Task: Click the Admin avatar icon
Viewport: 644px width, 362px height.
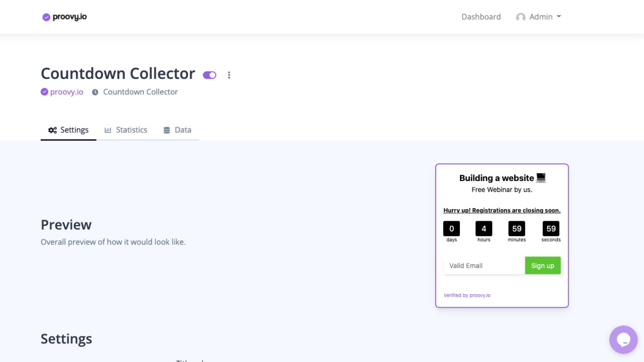Action: coord(521,17)
